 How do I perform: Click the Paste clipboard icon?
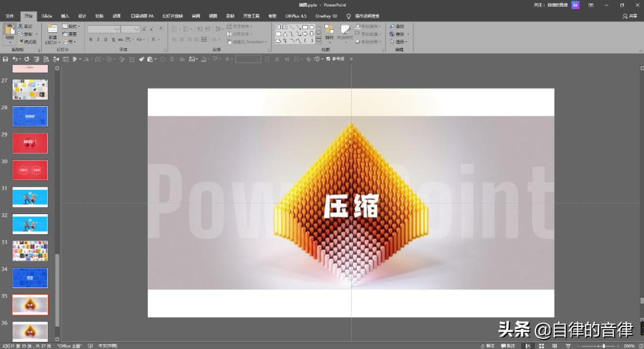(10, 30)
